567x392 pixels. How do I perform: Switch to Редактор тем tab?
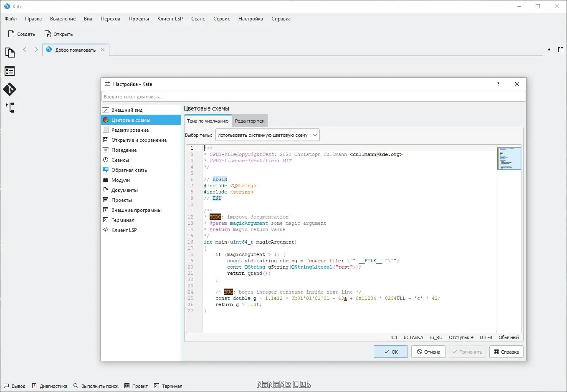coord(250,121)
